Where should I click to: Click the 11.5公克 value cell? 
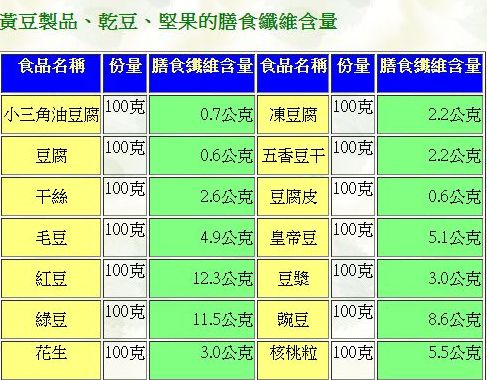[202, 320]
